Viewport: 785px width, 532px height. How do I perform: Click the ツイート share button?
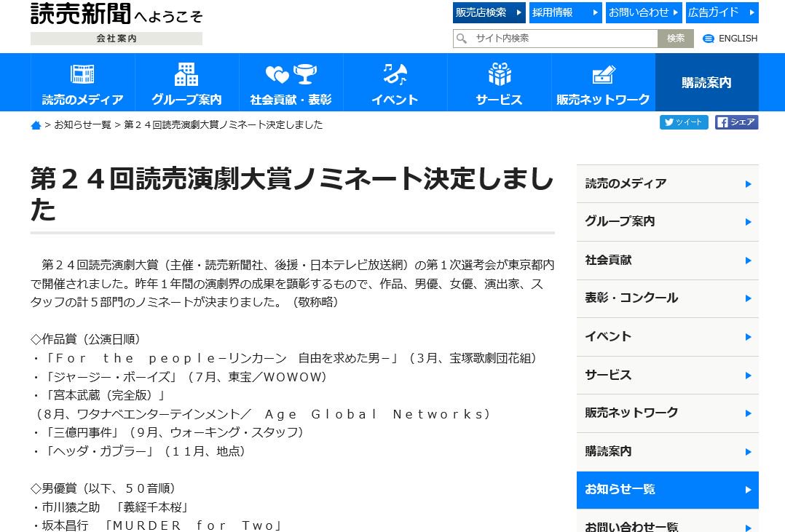[683, 122]
